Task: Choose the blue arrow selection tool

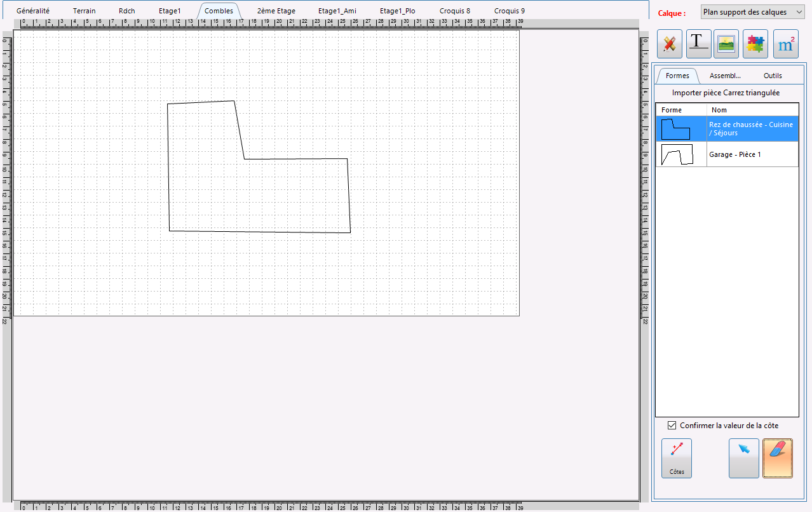Action: click(744, 458)
